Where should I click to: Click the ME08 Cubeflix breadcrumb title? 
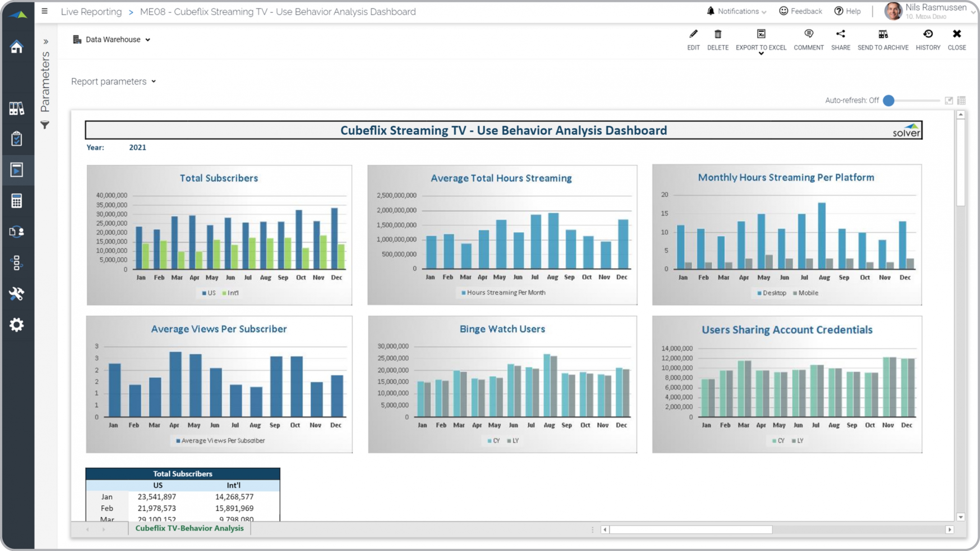278,11
